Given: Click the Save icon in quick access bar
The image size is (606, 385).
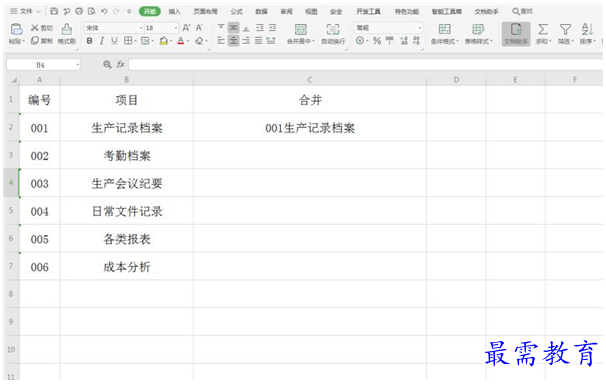Looking at the screenshot, I should (54, 11).
